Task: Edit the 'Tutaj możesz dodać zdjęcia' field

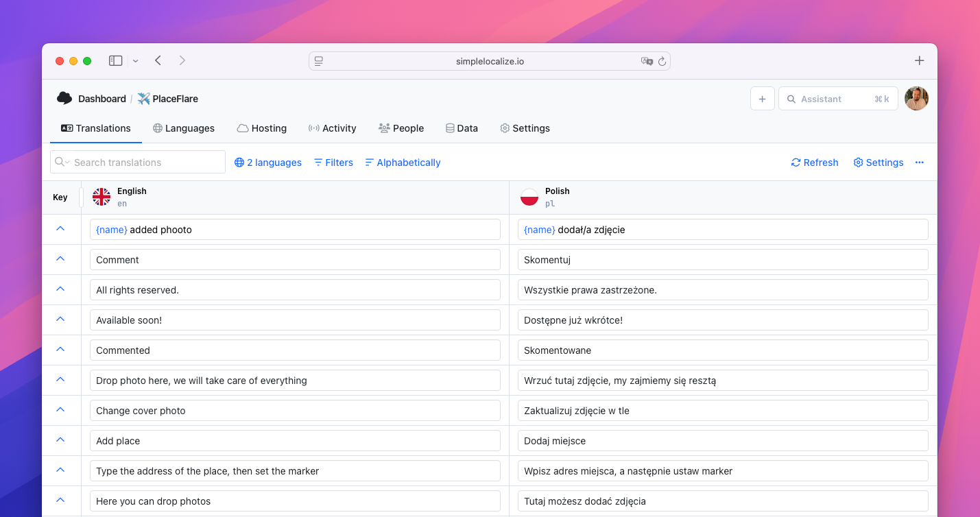Action: point(723,501)
